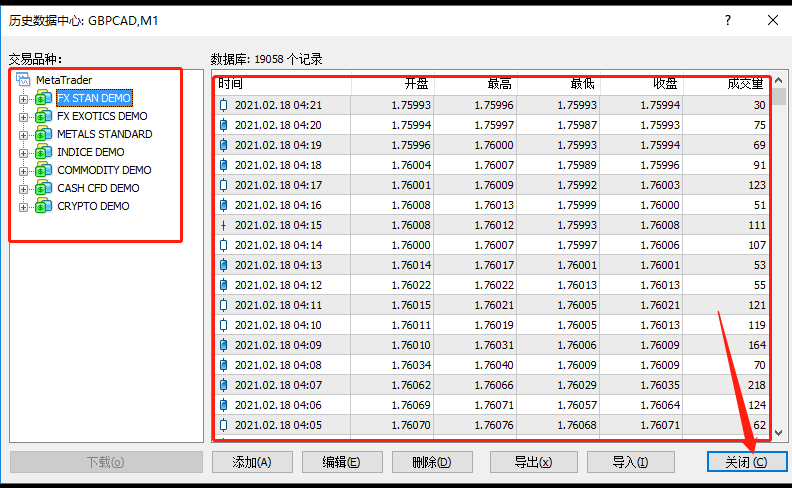
Task: Click the INDICE DEMO folder icon
Action: point(43,152)
